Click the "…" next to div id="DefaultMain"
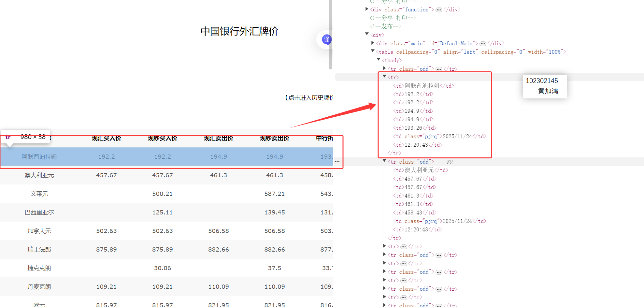The image size is (644, 307). pyautogui.click(x=483, y=43)
